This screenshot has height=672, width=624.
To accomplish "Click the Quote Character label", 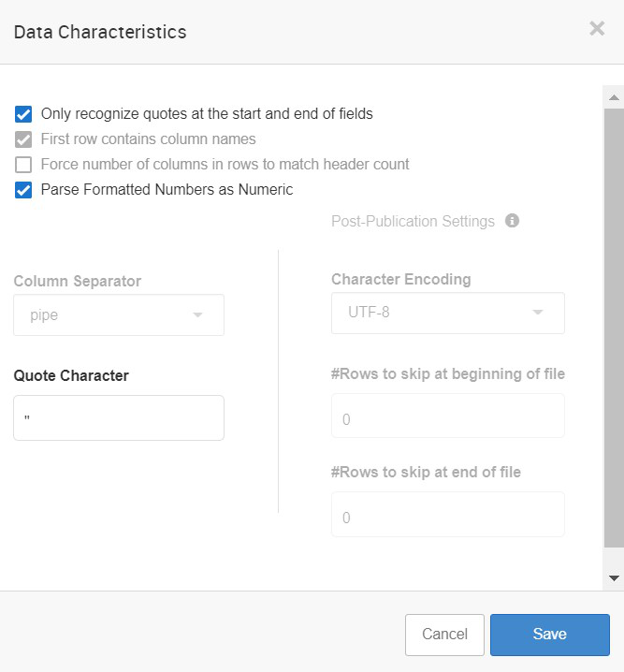I will [71, 375].
